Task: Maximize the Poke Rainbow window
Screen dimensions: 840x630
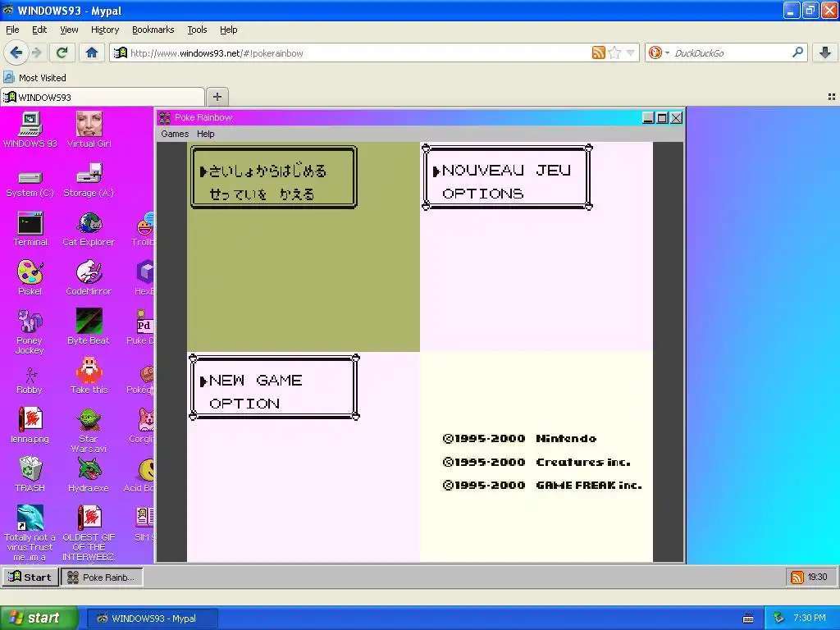Action: [662, 118]
